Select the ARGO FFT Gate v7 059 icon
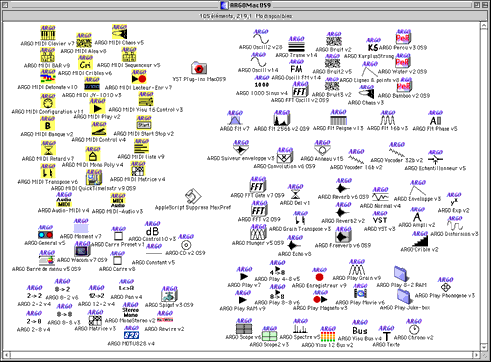The width and height of the screenshot is (491, 362). [x=258, y=184]
